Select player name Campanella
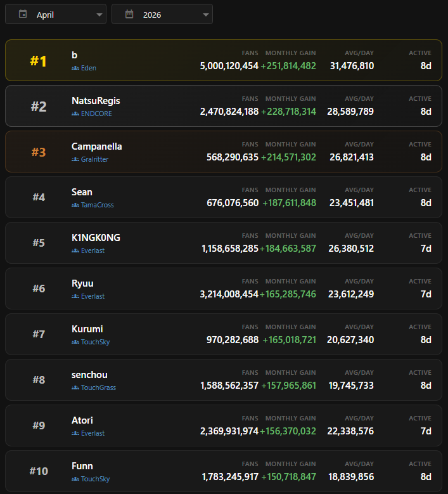 tap(97, 146)
